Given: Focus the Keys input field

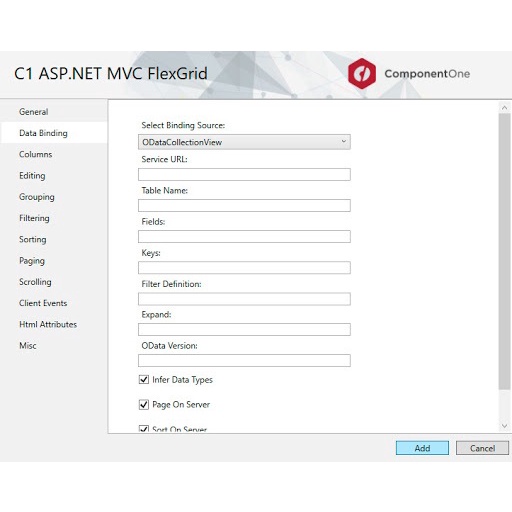Looking at the screenshot, I should (244, 268).
